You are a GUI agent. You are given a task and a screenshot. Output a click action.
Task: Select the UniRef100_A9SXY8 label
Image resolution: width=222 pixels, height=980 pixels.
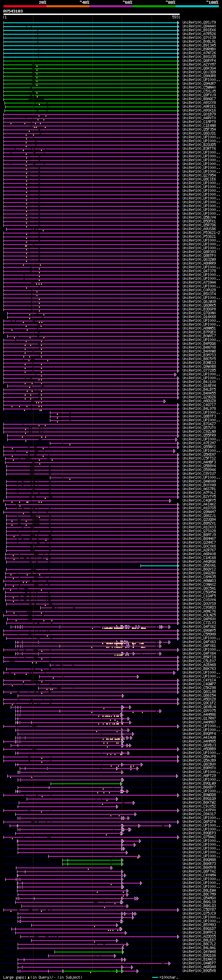point(199,103)
